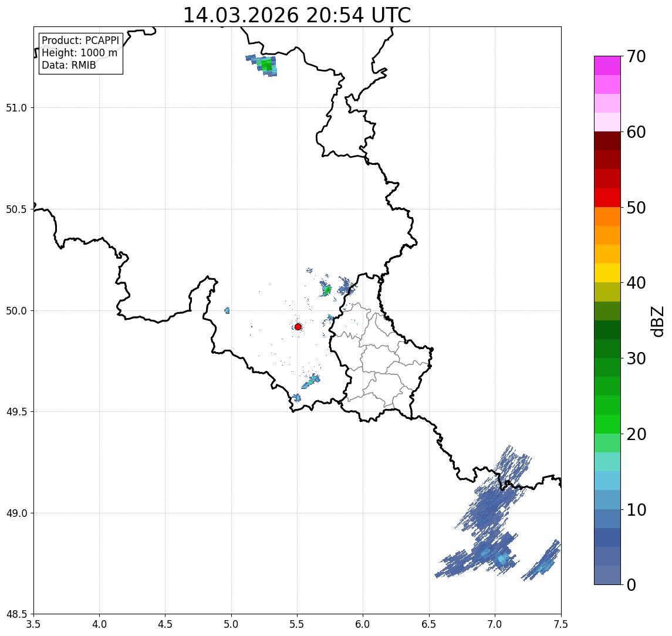Pick the bright green swatch just above 20
The width and height of the screenshot is (672, 636).
pos(607,424)
